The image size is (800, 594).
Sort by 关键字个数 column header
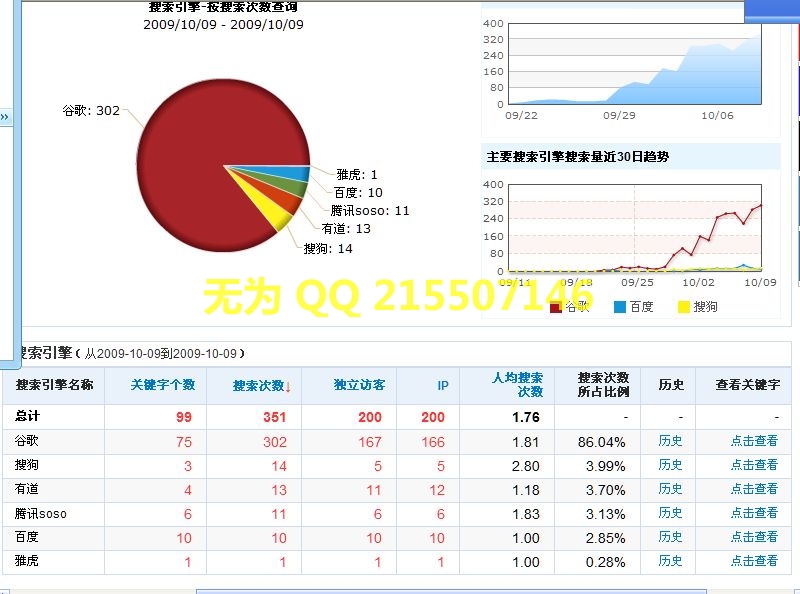point(162,385)
